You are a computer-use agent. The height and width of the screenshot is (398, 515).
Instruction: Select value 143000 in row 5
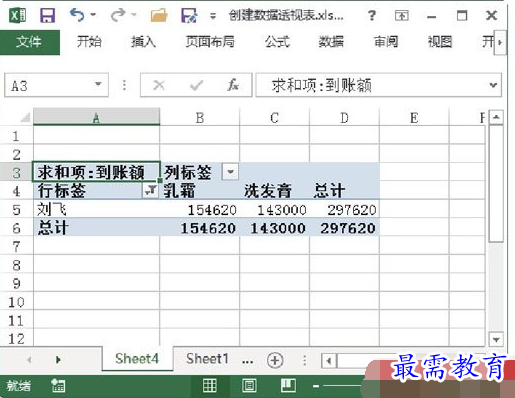274,210
